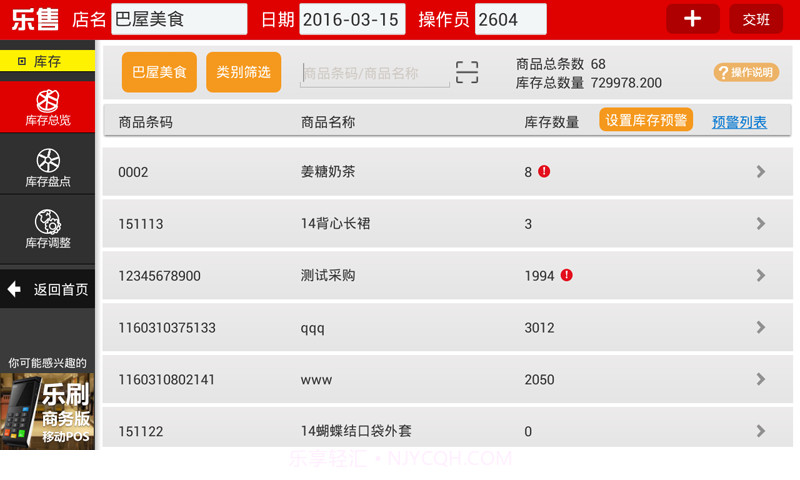Screen dimensions: 800x480
Task: Open the 巴屋美食 store selector button
Action: tap(159, 72)
